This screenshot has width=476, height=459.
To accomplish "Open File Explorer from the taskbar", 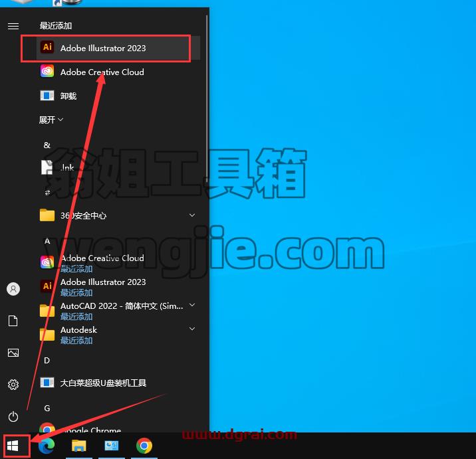I will (79, 446).
